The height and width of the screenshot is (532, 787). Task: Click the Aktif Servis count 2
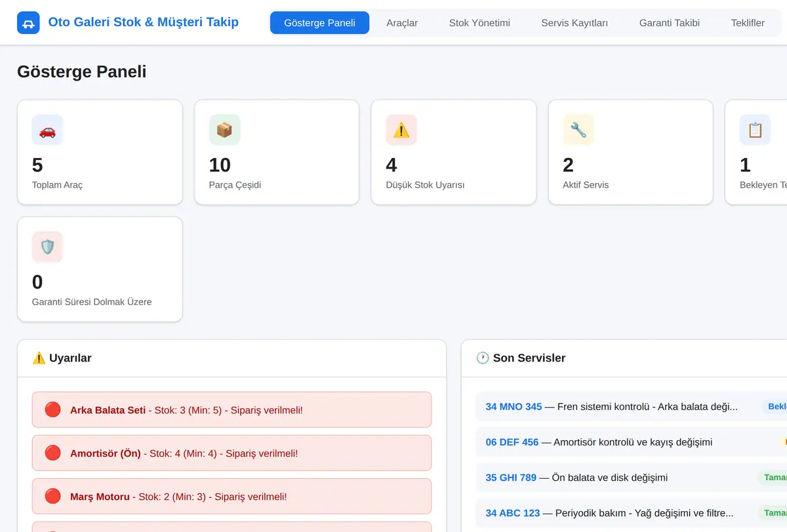pos(569,165)
